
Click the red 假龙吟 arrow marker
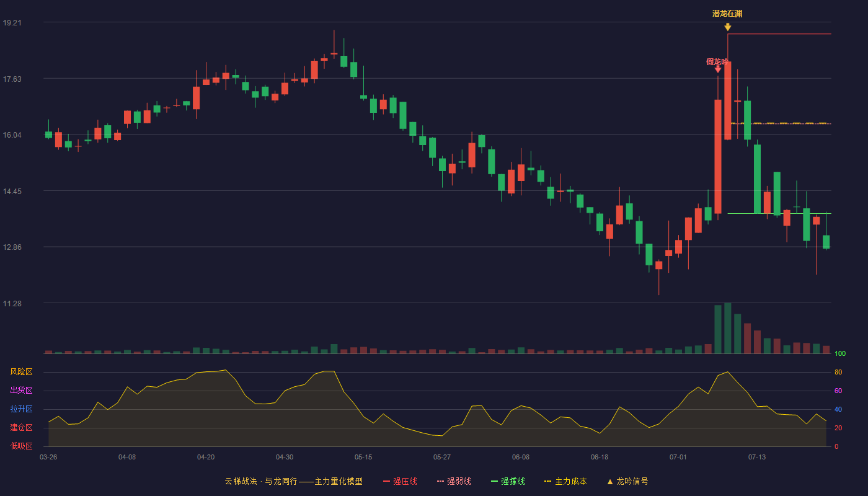point(717,69)
